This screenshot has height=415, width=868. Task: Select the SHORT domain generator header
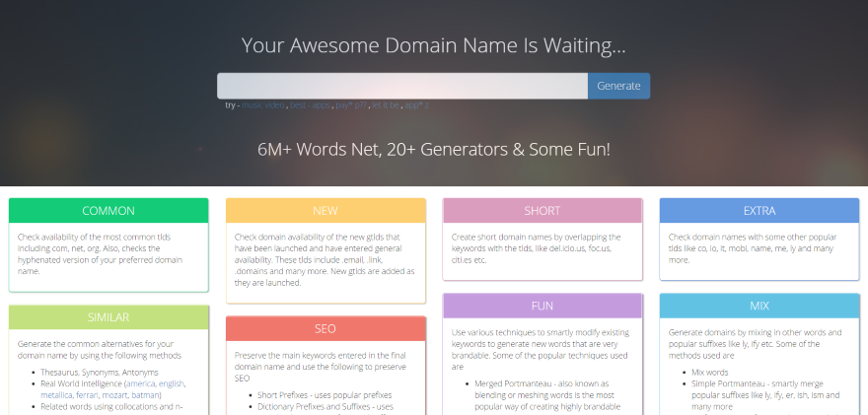[x=542, y=211]
